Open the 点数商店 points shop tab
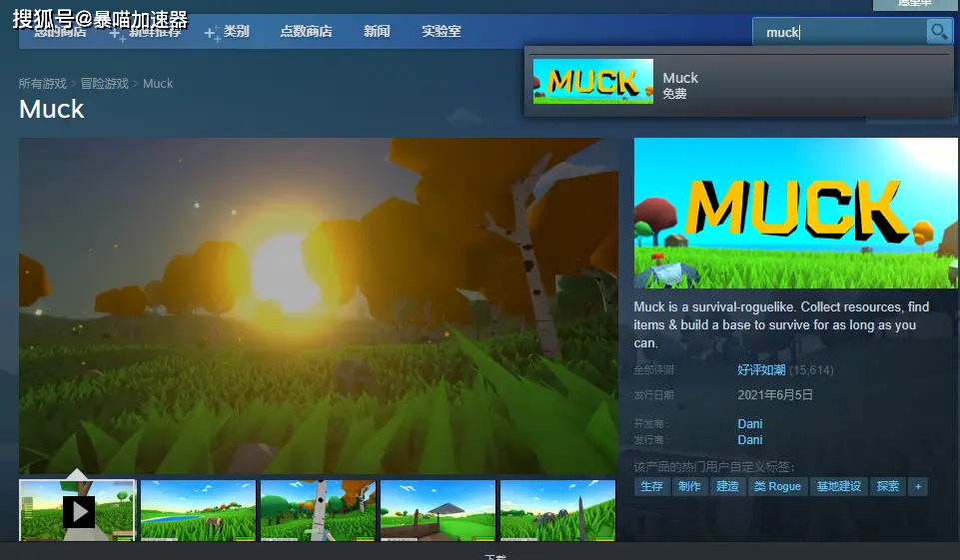 tap(306, 31)
